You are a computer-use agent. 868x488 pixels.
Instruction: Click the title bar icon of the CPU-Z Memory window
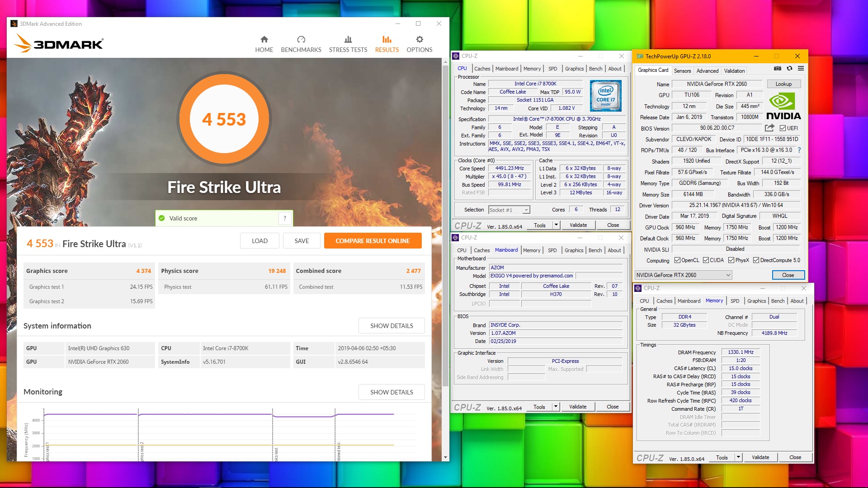coord(638,288)
